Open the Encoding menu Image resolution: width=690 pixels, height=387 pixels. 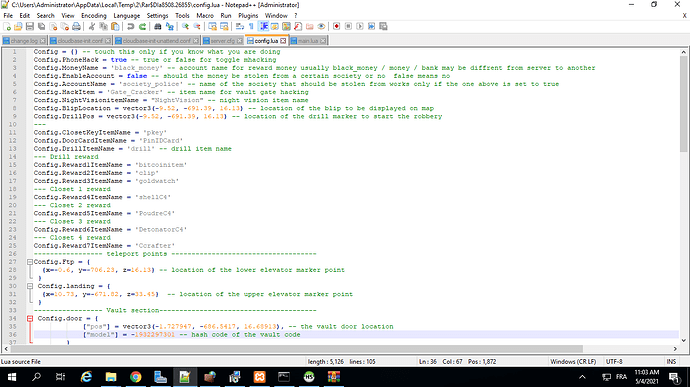[94, 15]
